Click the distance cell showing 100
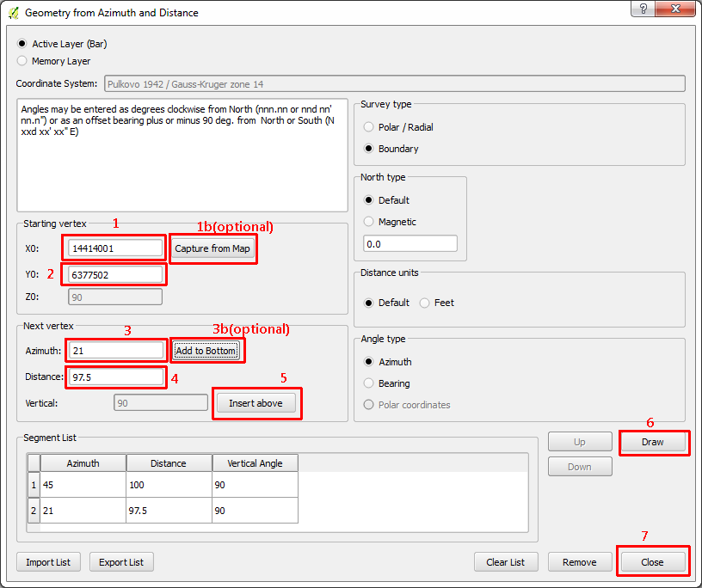 (169, 485)
